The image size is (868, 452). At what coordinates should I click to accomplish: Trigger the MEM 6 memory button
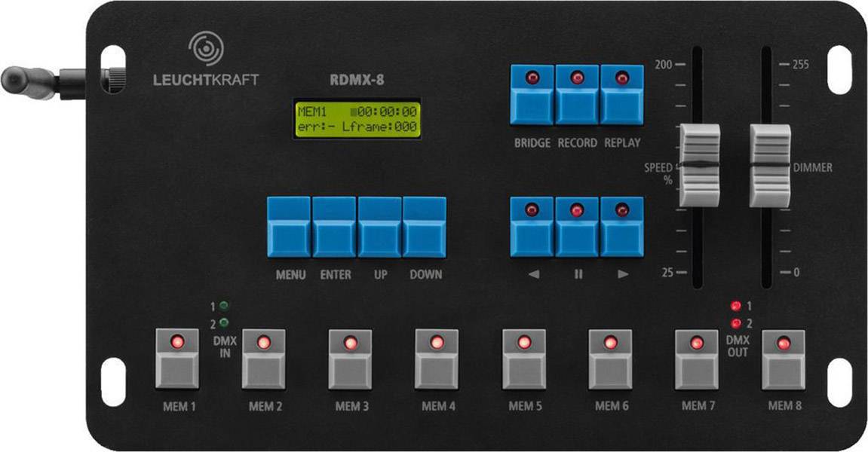click(610, 359)
